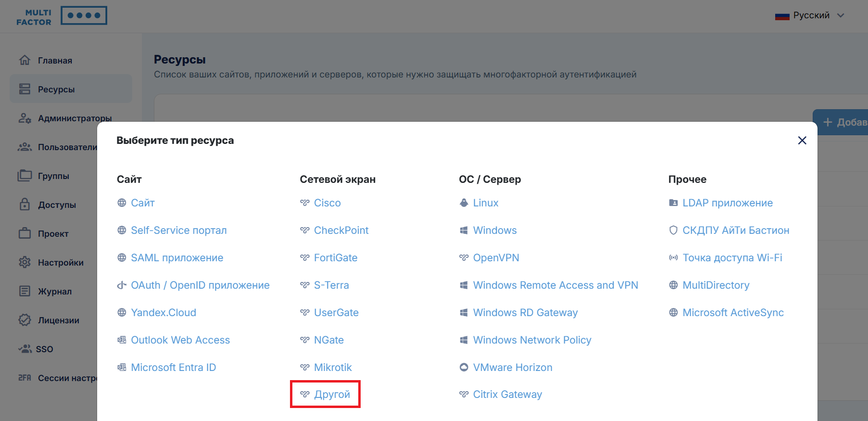The width and height of the screenshot is (868, 421).
Task: Choose FortiGate resource
Action: click(x=336, y=258)
